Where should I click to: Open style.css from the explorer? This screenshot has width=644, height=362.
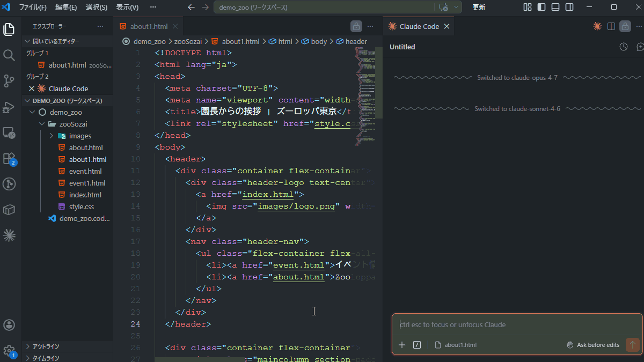82,206
